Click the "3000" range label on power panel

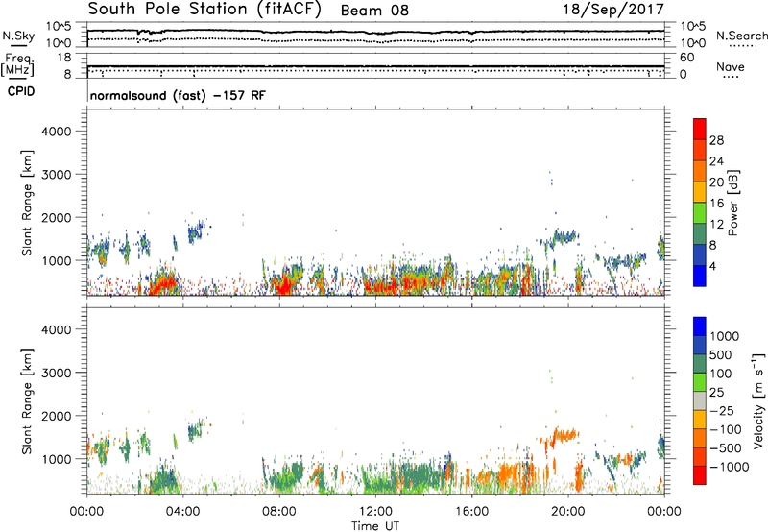point(57,175)
